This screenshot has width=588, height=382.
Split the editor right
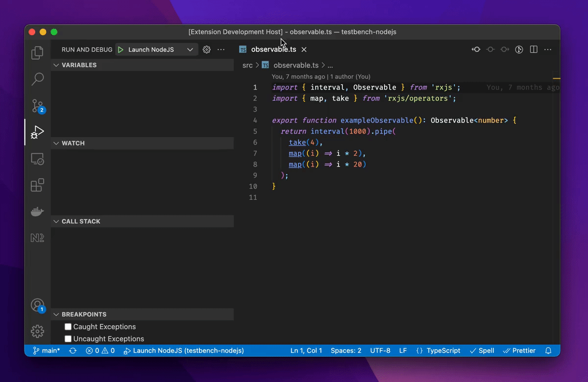click(x=534, y=49)
